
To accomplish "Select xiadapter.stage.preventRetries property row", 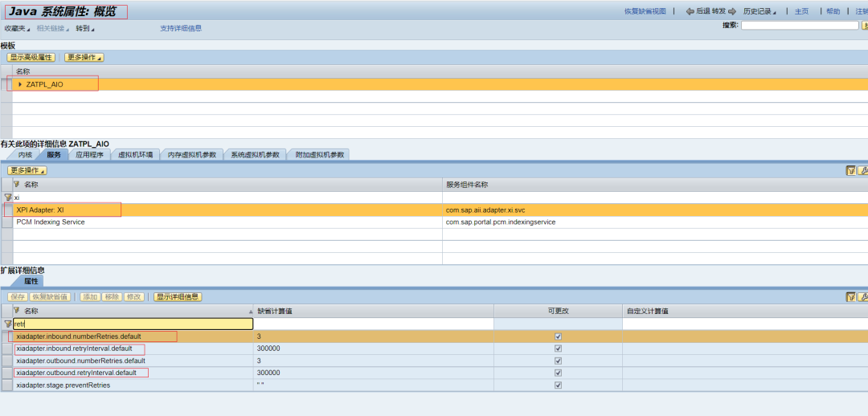I will click(x=434, y=385).
